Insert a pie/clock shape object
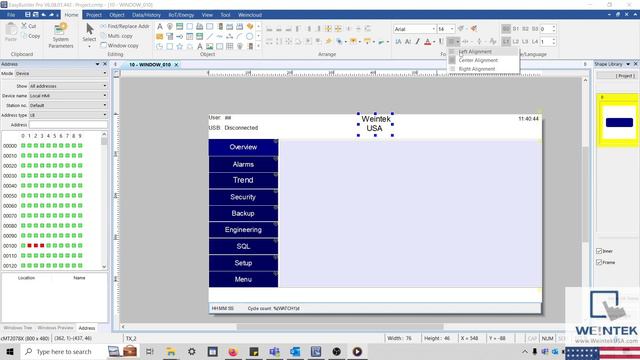Image resolution: width=640 pixels, height=360 pixels. [160, 47]
